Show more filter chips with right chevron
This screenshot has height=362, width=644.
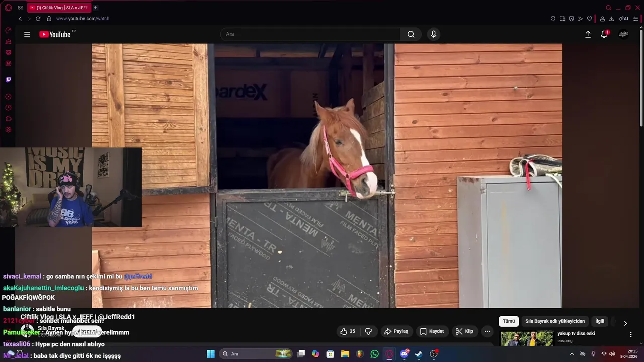coord(625,323)
